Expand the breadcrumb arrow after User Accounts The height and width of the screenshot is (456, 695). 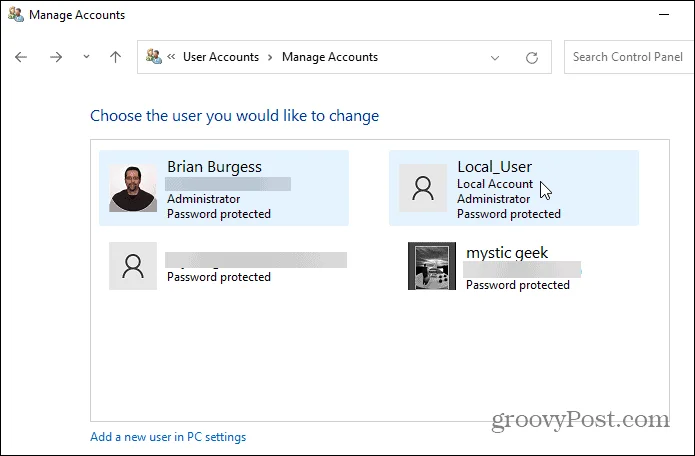[270, 57]
